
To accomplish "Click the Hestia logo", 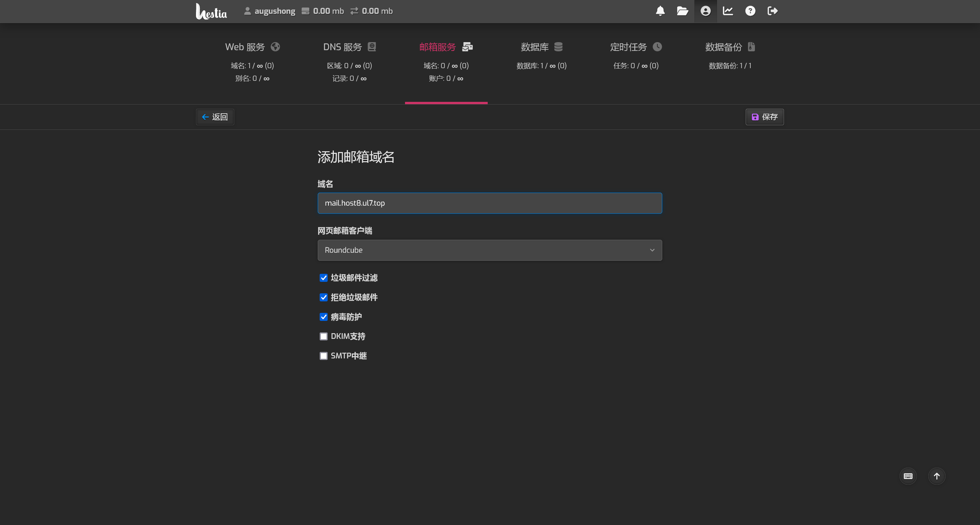I will (211, 11).
